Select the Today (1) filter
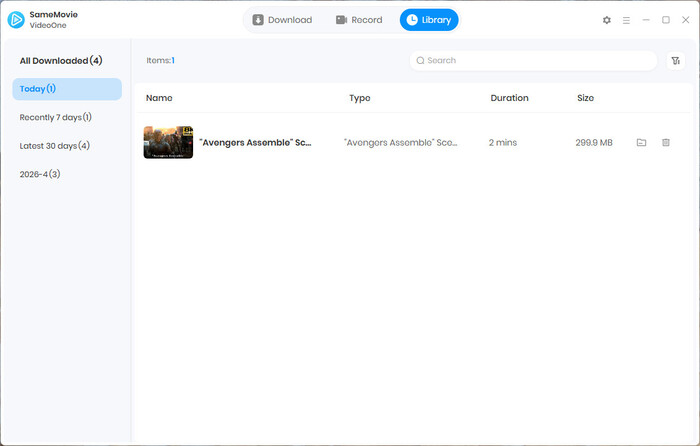Screen dimensions: 700x446 coord(67,89)
